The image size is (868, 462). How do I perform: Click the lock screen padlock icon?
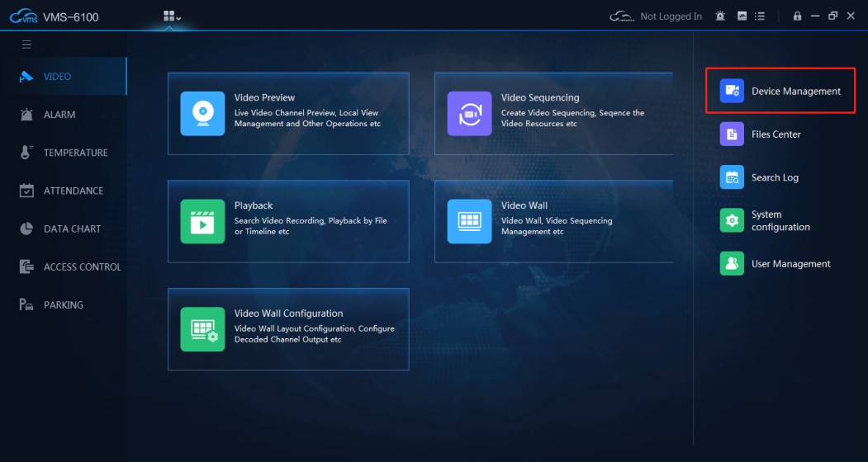(797, 16)
